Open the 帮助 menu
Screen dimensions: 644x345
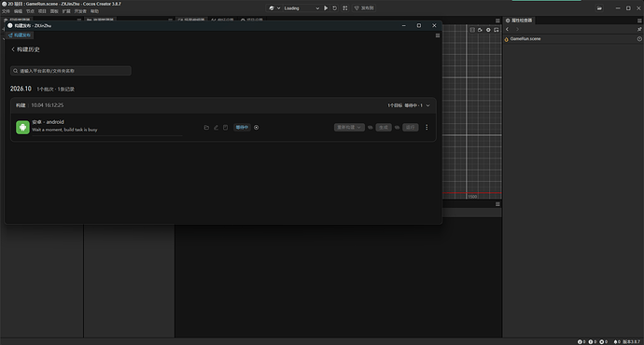94,11
